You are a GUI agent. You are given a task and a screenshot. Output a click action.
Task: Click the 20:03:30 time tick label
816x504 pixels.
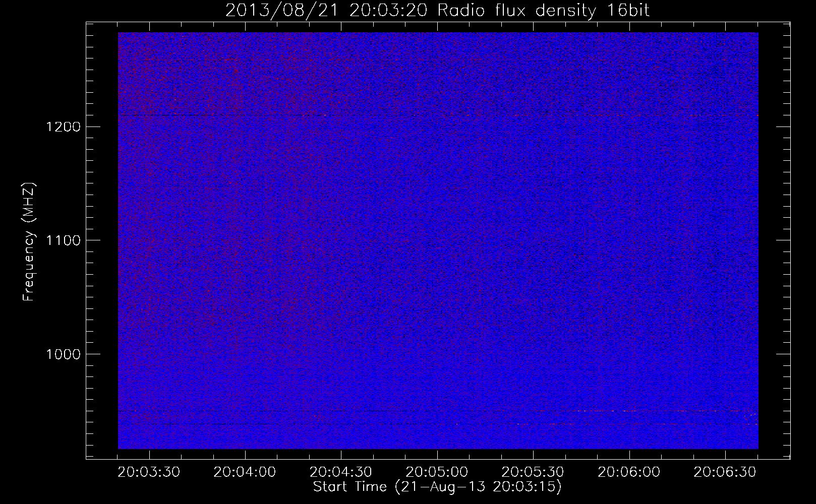[149, 472]
